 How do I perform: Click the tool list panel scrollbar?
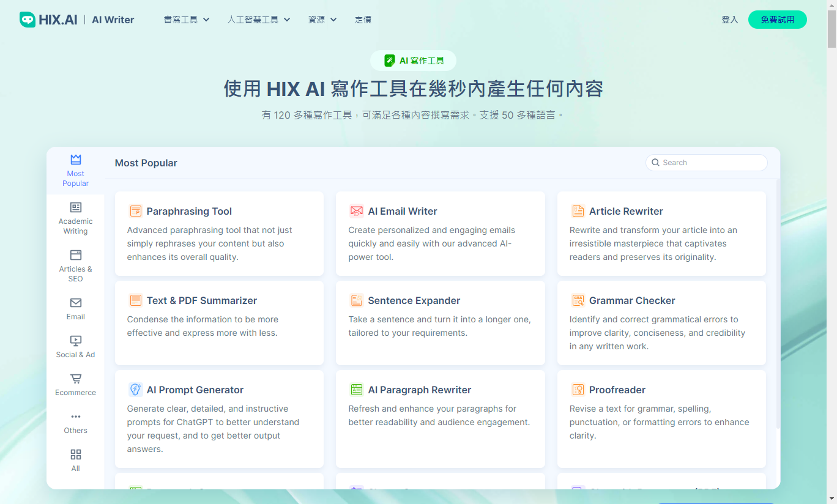click(x=778, y=304)
